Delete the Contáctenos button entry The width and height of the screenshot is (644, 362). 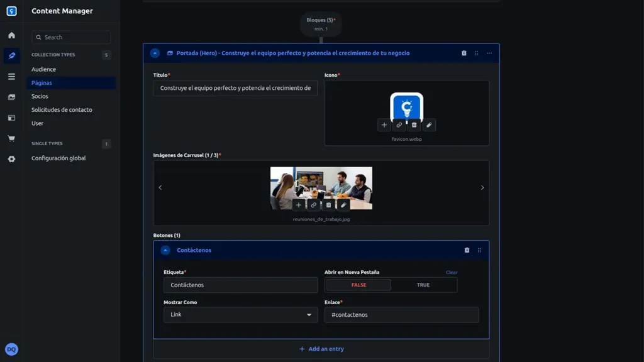tap(467, 250)
